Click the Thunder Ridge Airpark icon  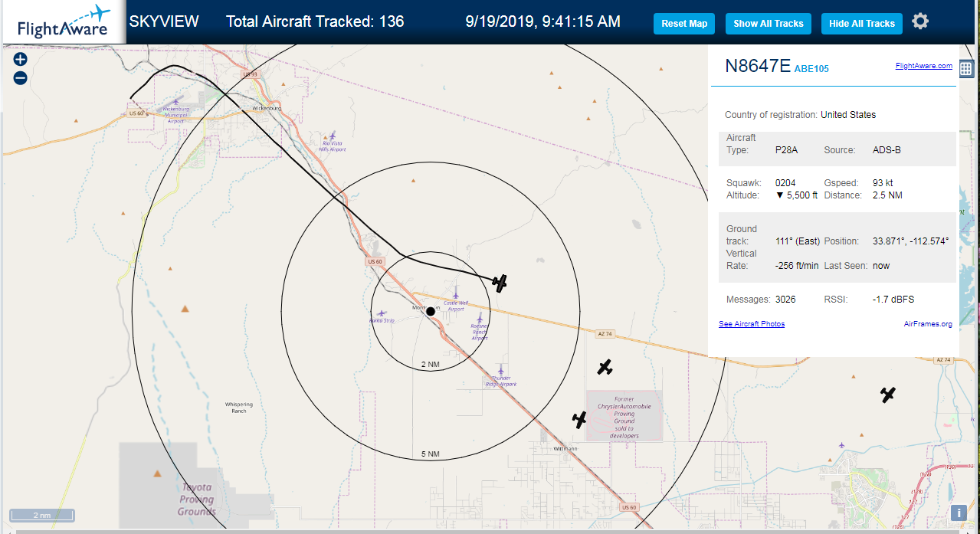pos(500,370)
